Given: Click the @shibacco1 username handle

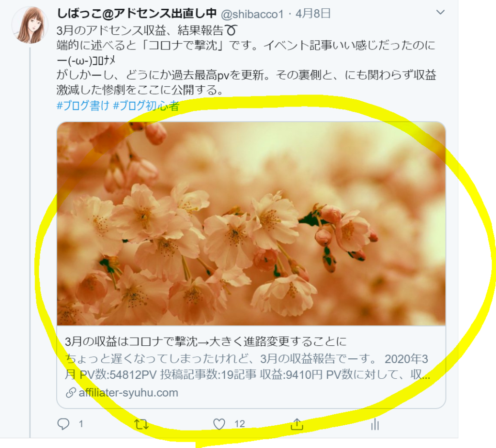Looking at the screenshot, I should click(252, 14).
